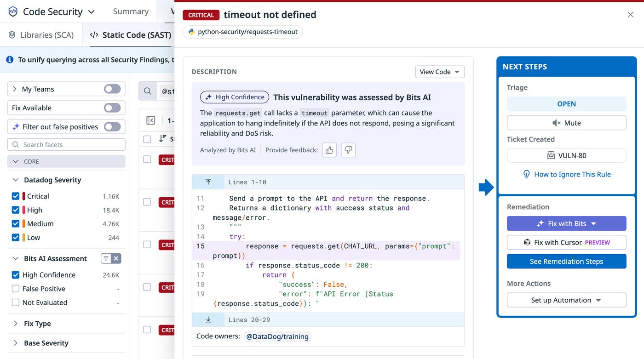Open the Libraries (SCA) tab
Image resolution: width=644 pixels, height=359 pixels.
41,35
